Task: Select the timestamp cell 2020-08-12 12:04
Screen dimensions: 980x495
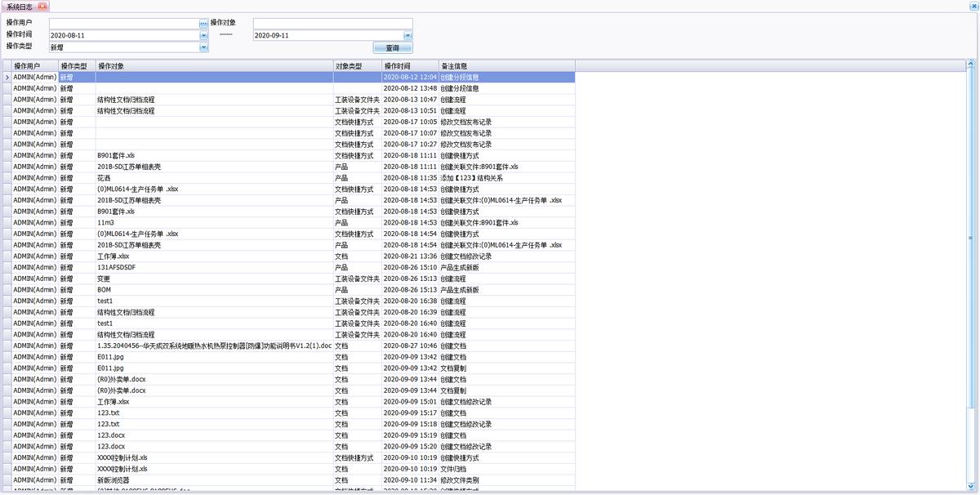Action: pyautogui.click(x=410, y=78)
